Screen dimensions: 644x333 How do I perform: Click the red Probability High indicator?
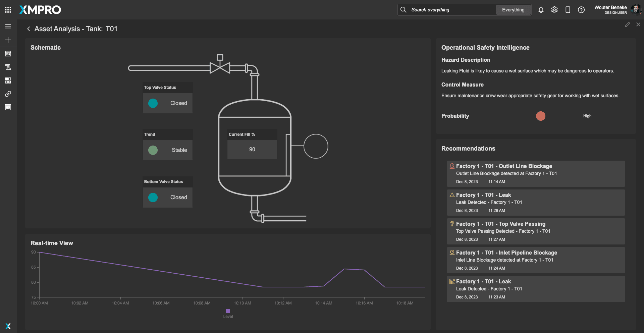pos(540,116)
